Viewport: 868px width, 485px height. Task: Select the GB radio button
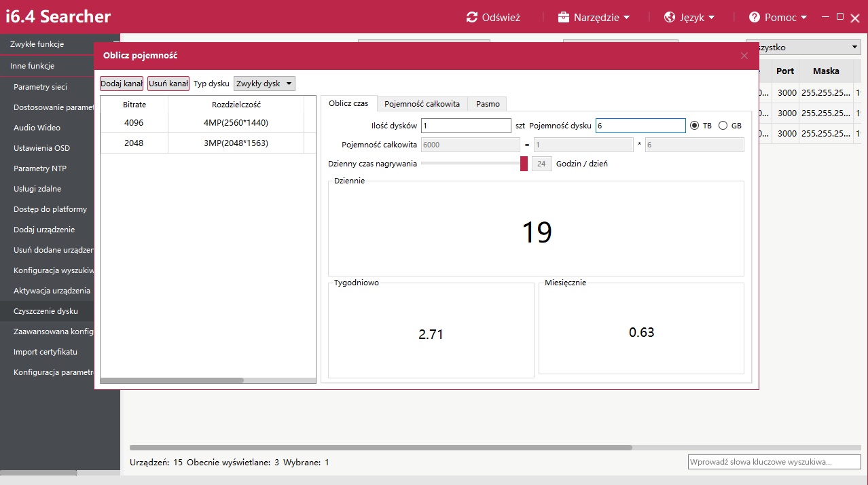tap(723, 126)
